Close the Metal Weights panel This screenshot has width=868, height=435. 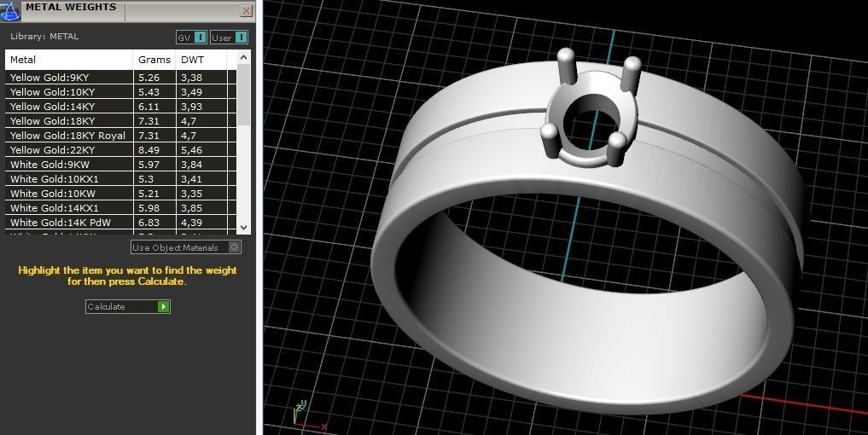coord(247,10)
